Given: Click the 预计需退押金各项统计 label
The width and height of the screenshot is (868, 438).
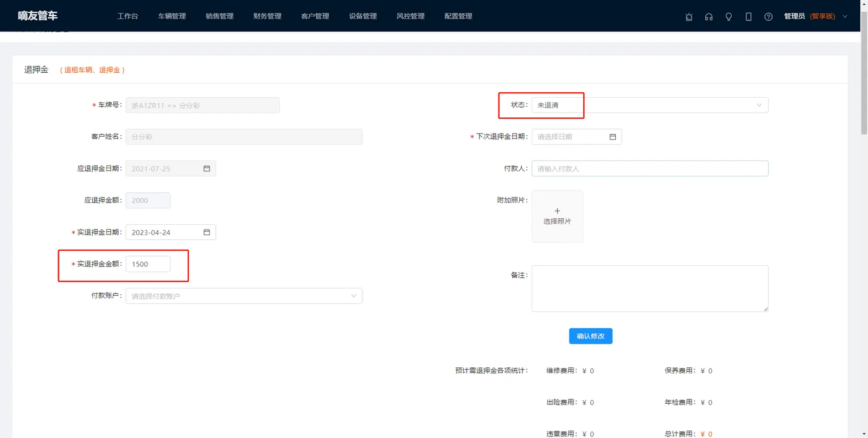Looking at the screenshot, I should coord(492,371).
